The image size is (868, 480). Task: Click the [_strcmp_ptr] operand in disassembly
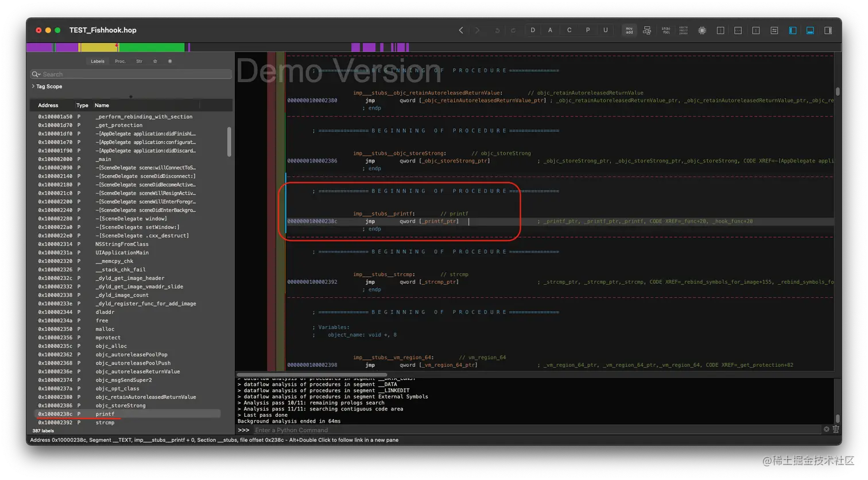point(439,282)
